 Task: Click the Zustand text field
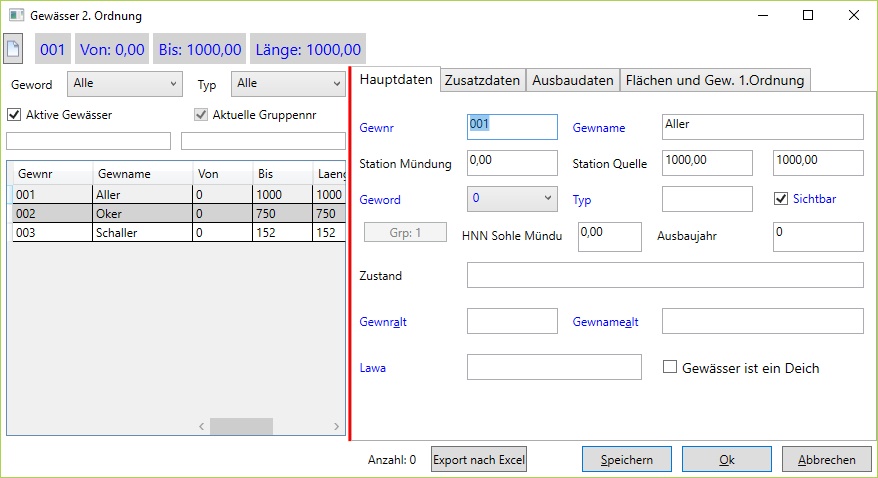pos(664,275)
